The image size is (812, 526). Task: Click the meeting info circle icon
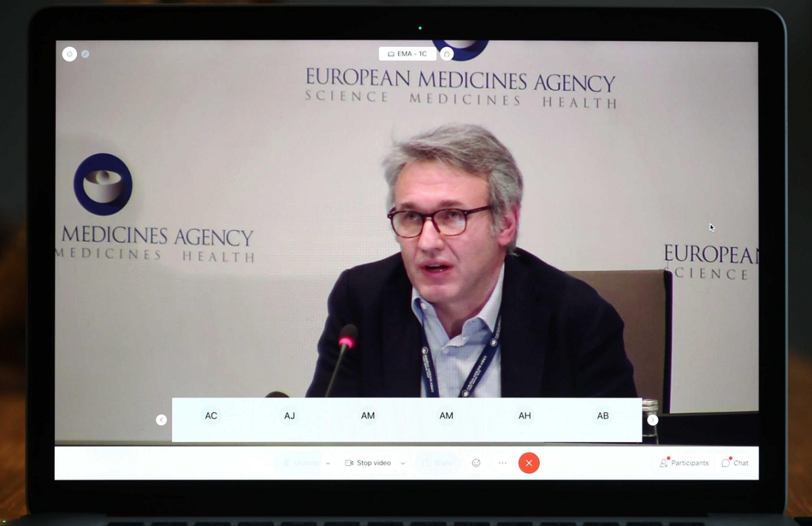point(69,54)
